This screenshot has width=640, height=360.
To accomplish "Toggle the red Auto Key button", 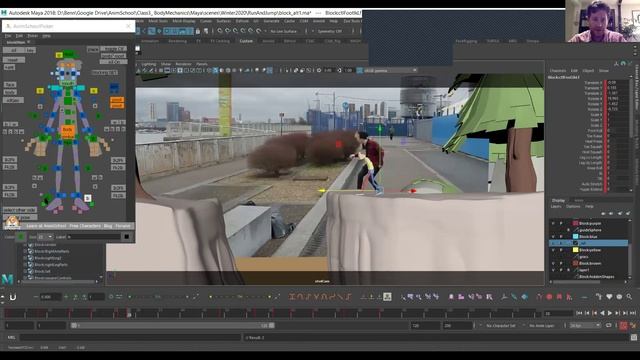I will tap(623, 325).
